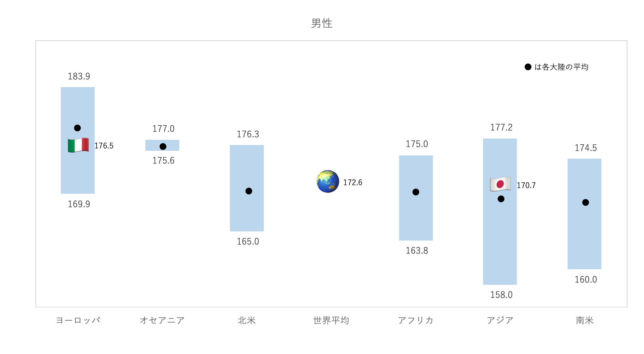644x354 pixels.
Task: Click the Japan flag icon
Action: click(500, 184)
